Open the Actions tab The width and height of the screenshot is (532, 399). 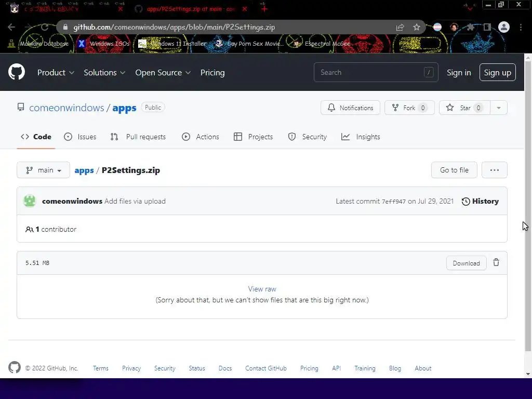201,137
